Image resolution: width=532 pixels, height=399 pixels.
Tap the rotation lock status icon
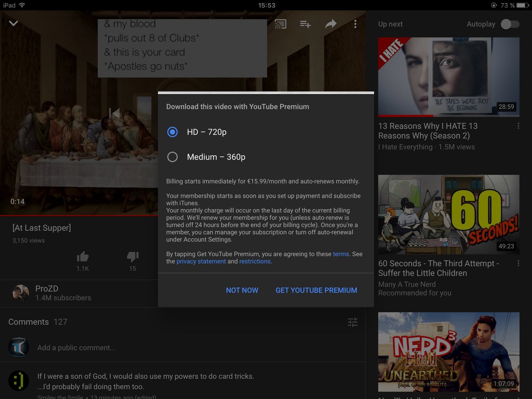point(494,5)
